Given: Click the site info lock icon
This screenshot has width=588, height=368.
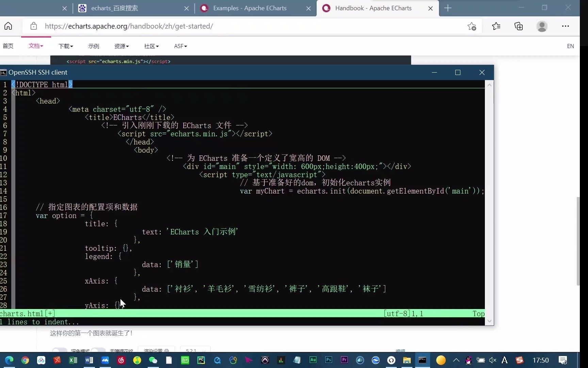Looking at the screenshot, I should tap(33, 26).
